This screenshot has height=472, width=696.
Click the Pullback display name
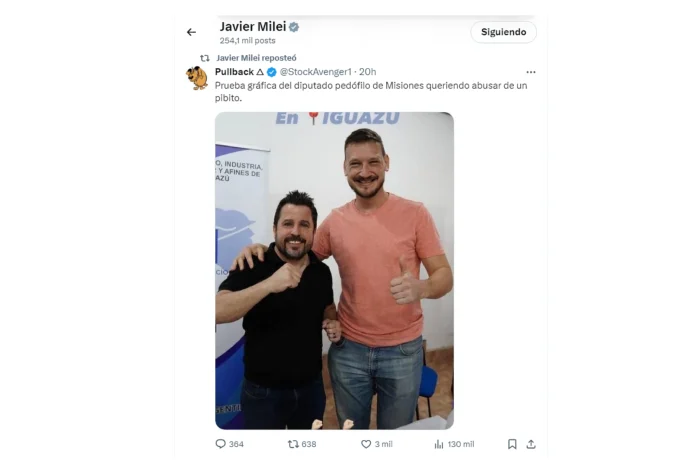234,72
